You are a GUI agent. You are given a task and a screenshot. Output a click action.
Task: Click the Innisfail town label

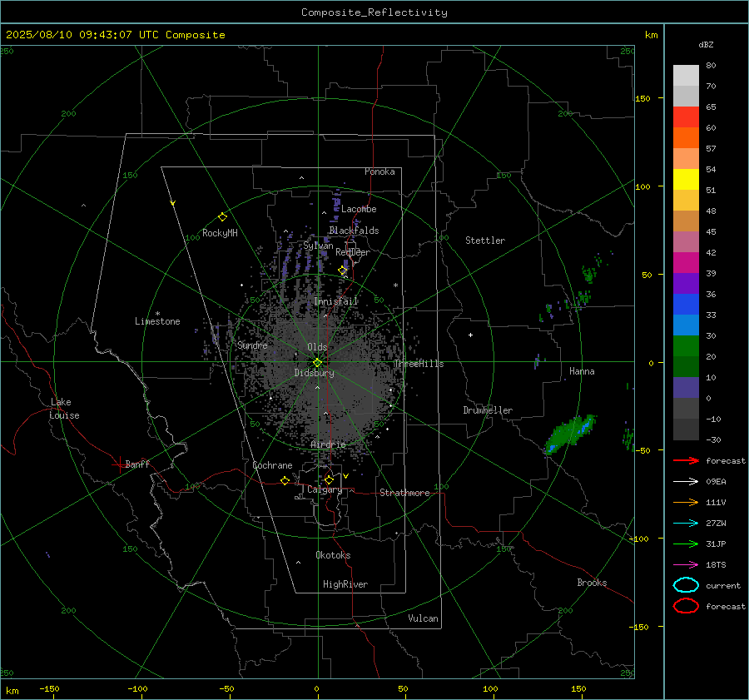click(x=336, y=301)
